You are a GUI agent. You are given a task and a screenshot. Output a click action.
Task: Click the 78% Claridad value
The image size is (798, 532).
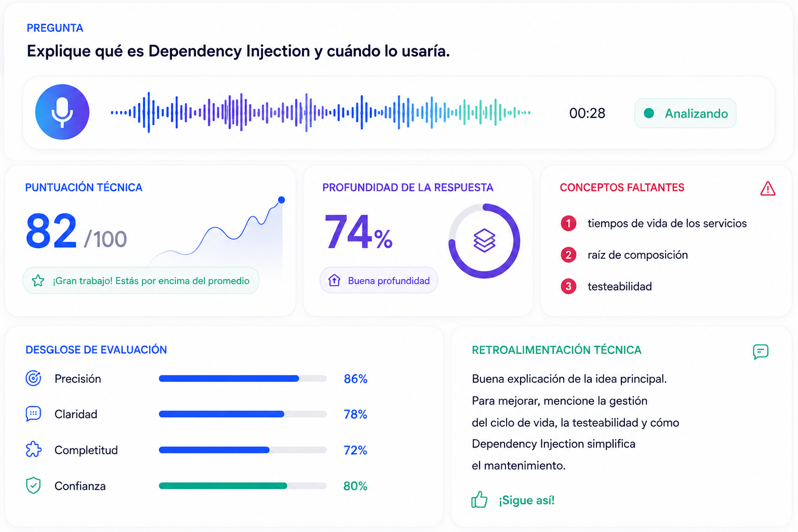coord(355,414)
